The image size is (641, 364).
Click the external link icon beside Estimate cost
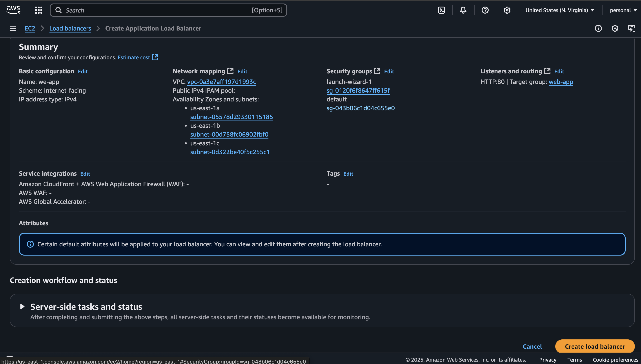(x=155, y=57)
